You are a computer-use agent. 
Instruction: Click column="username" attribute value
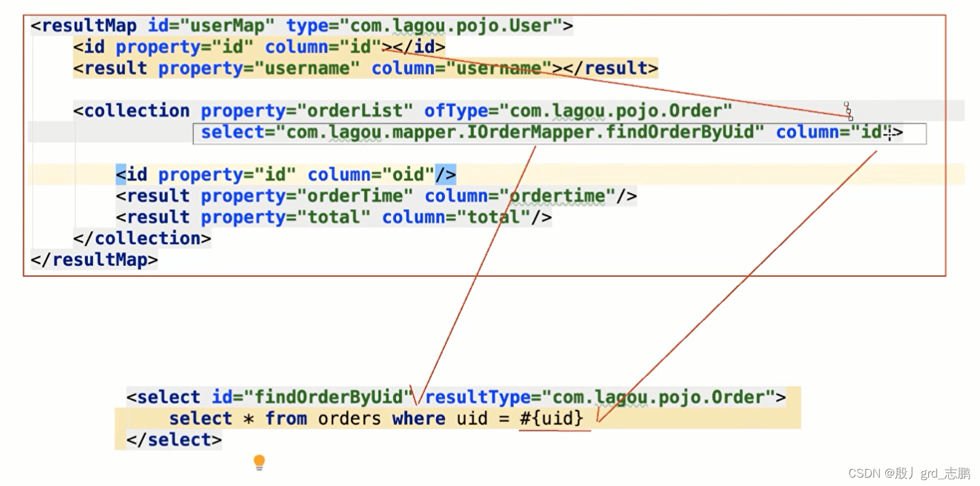pos(461,68)
